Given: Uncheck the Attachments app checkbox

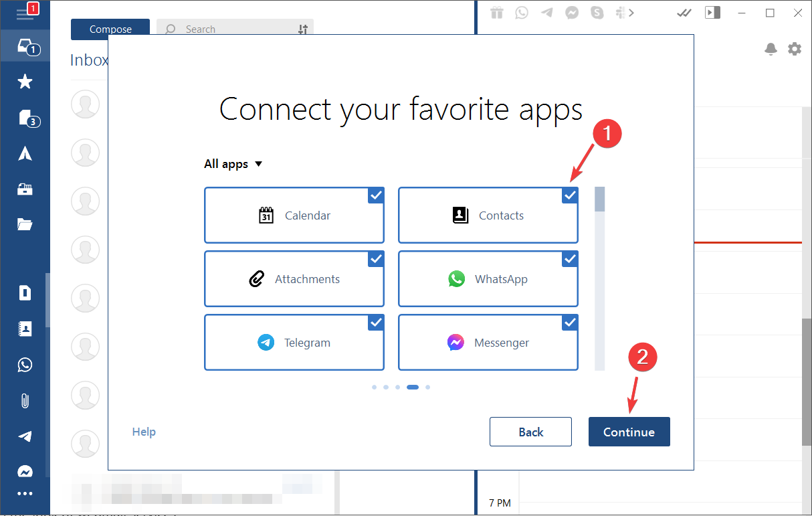Looking at the screenshot, I should (376, 259).
